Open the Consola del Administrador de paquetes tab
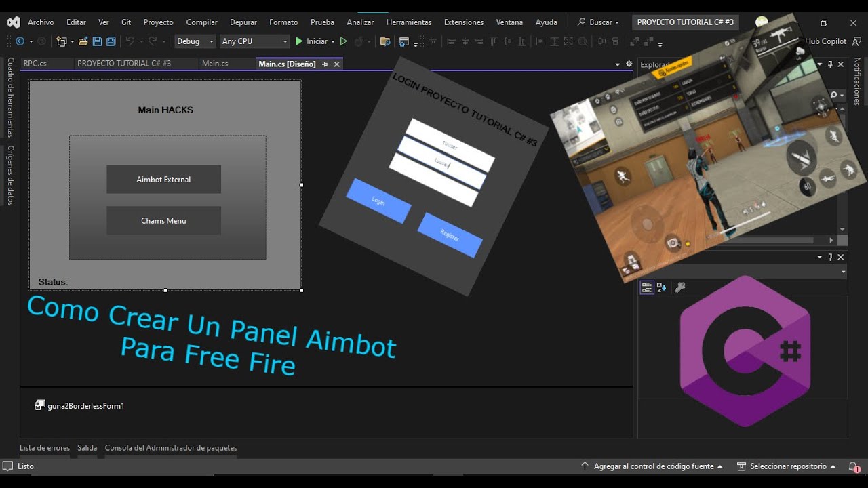Image resolution: width=868 pixels, height=488 pixels. click(171, 448)
